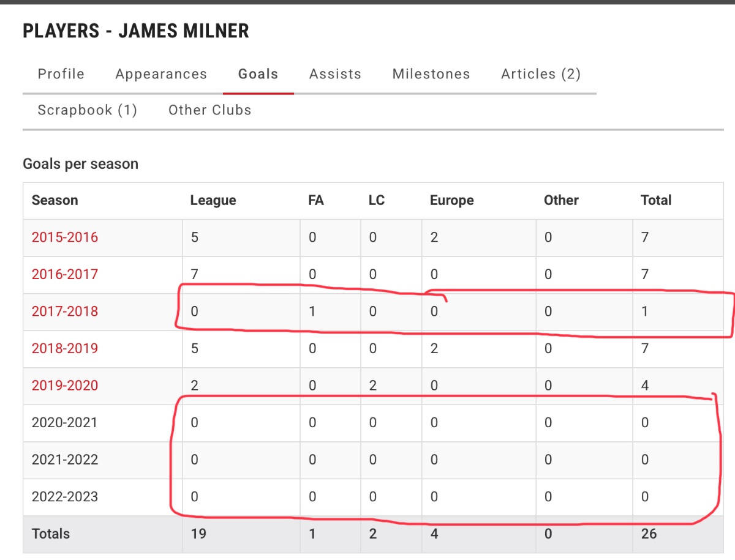This screenshot has width=735, height=560.
Task: Click the Season column header
Action: click(55, 200)
